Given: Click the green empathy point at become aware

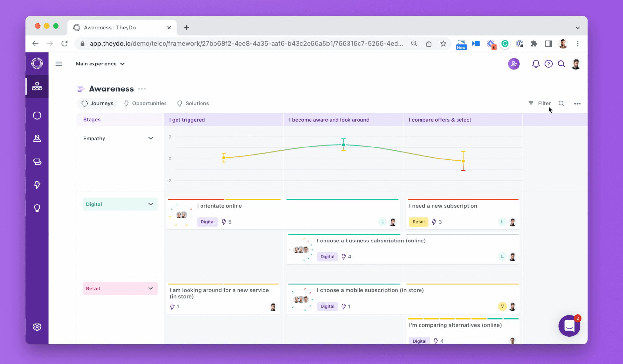Looking at the screenshot, I should 343,145.
